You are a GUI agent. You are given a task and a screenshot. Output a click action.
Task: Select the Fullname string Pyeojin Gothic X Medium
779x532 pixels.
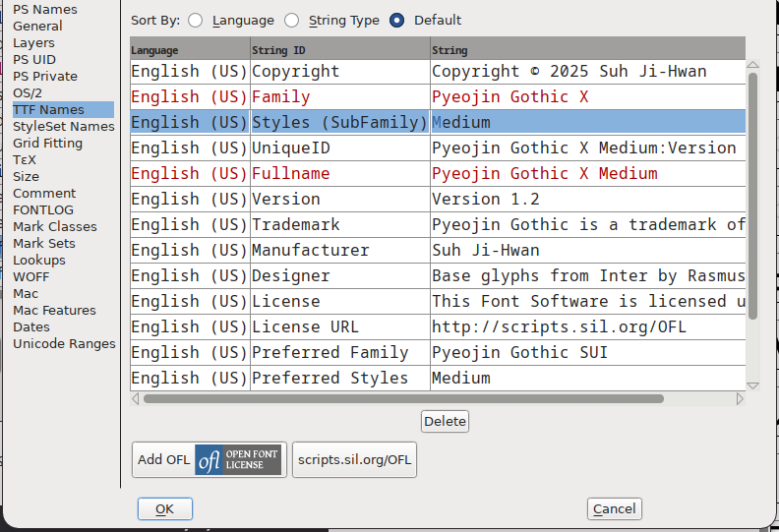click(588, 173)
